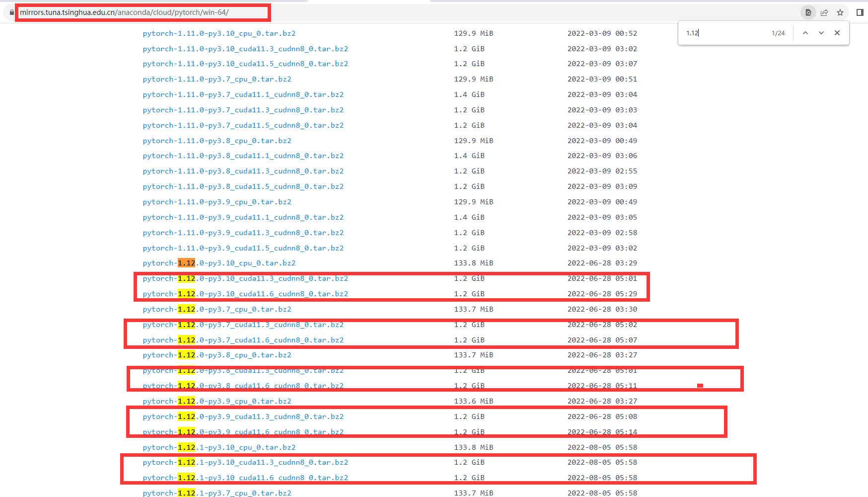Click the date 2022-06-28 05:07
The image size is (868, 497).
point(602,340)
